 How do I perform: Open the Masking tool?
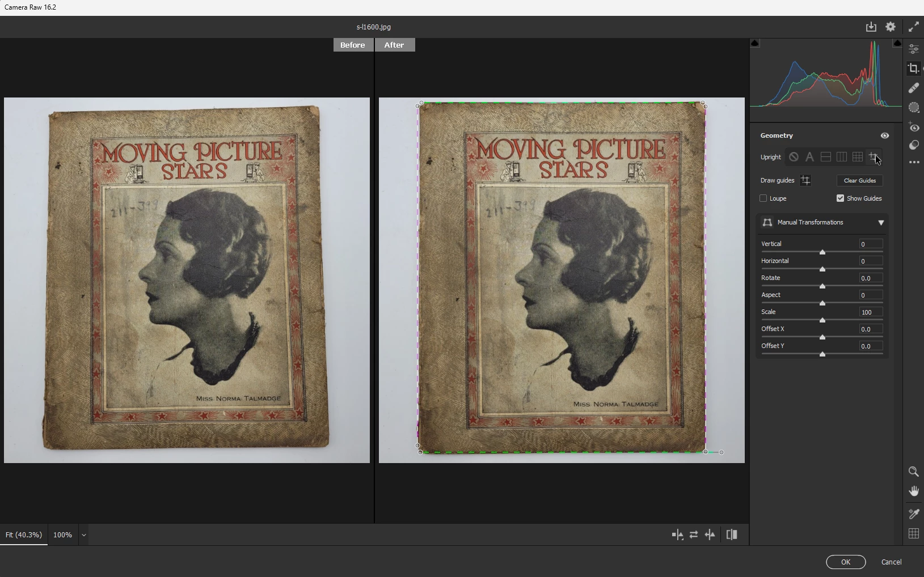913,107
